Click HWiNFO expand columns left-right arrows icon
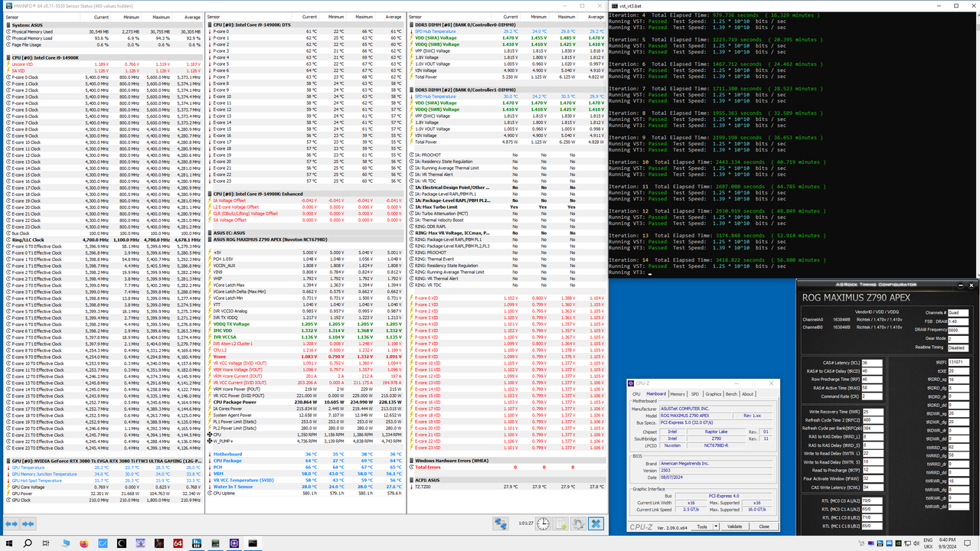 [x=10, y=524]
